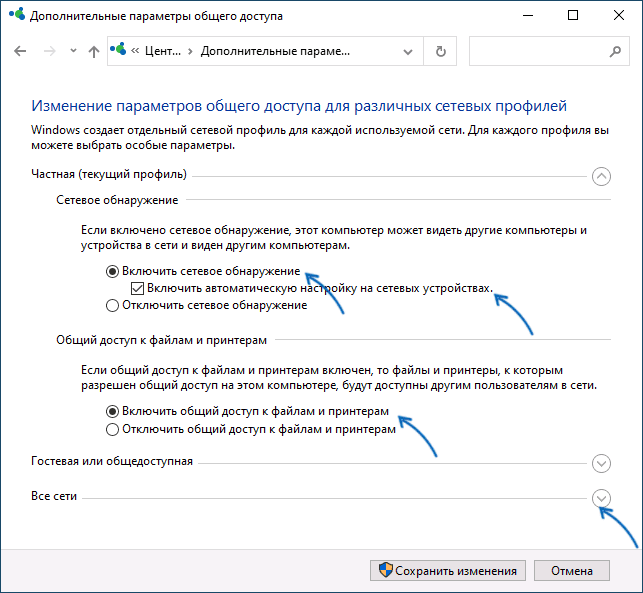Viewport: 643px width, 593px height.
Task: Click the "Гостевая или общедоступная" label
Action: [112, 461]
